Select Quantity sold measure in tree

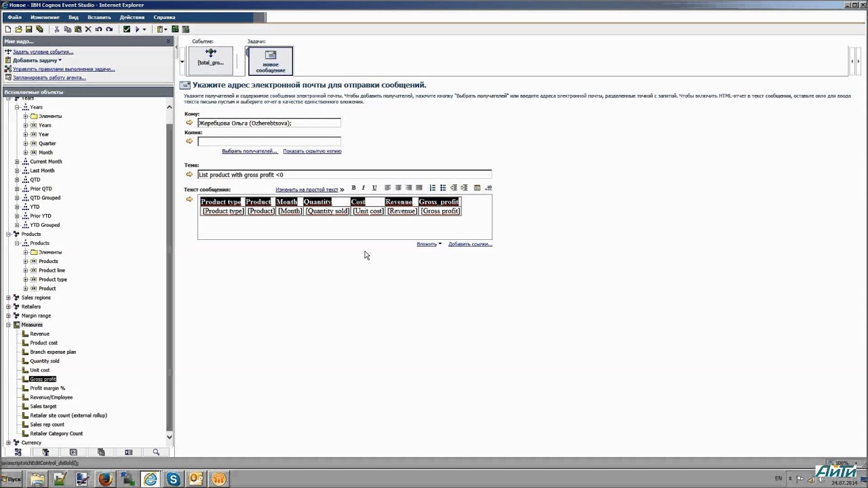coord(45,361)
